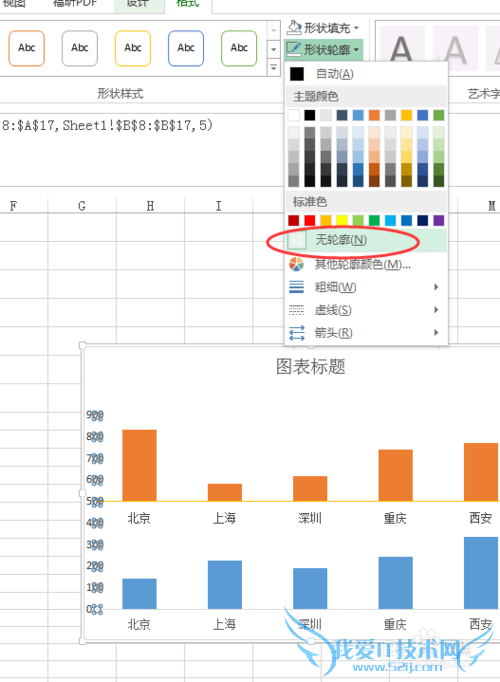
Task: Click the line weight icon beside 粗细
Action: pos(297,287)
